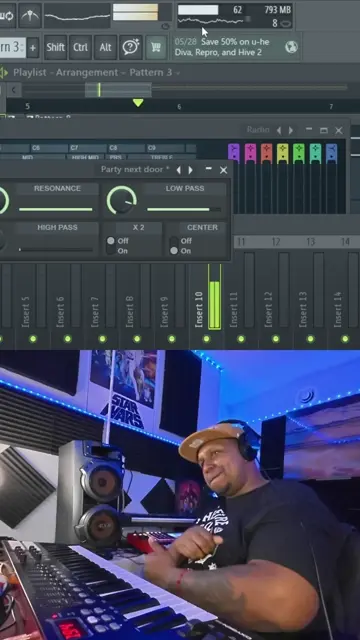Click the metronome-style icon in top toolbar
The width and height of the screenshot is (360, 640).
pos(30,16)
